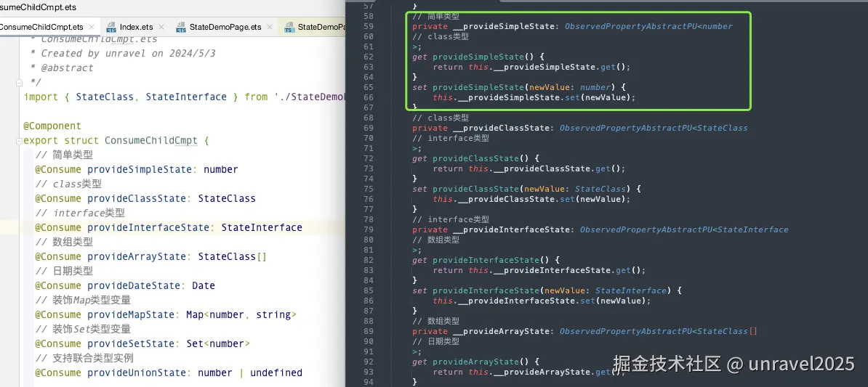Close the ConsumeChildCmpt.ets tab
The image size is (868, 387).
coord(92,27)
